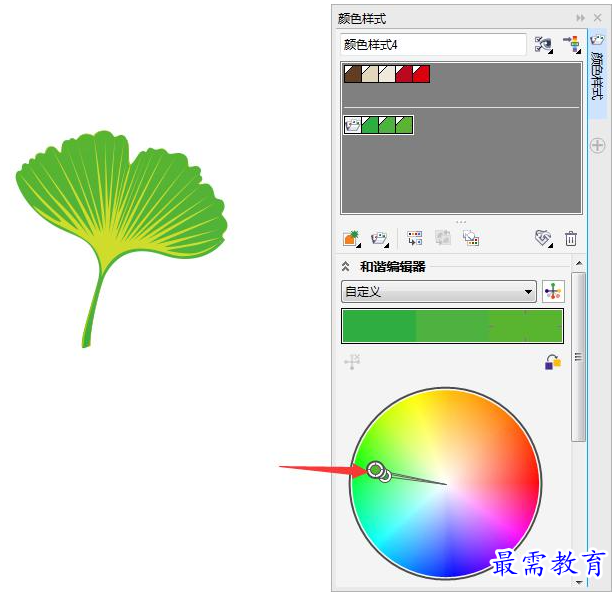Click the scrollbar up arrow
614x595 pixels.
pyautogui.click(x=579, y=263)
